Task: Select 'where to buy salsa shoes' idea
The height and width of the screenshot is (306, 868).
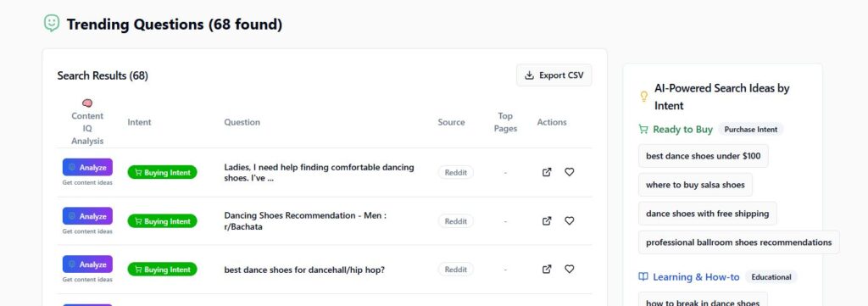Action: [695, 185]
